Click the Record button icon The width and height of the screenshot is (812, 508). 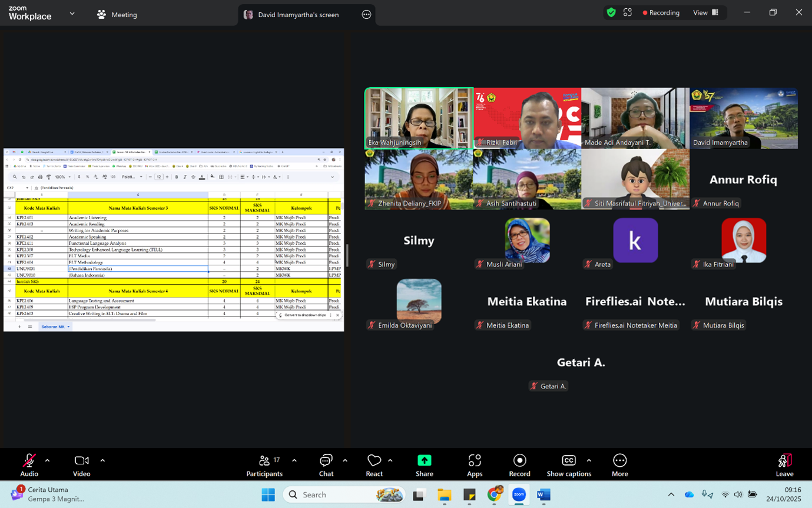coord(519,460)
